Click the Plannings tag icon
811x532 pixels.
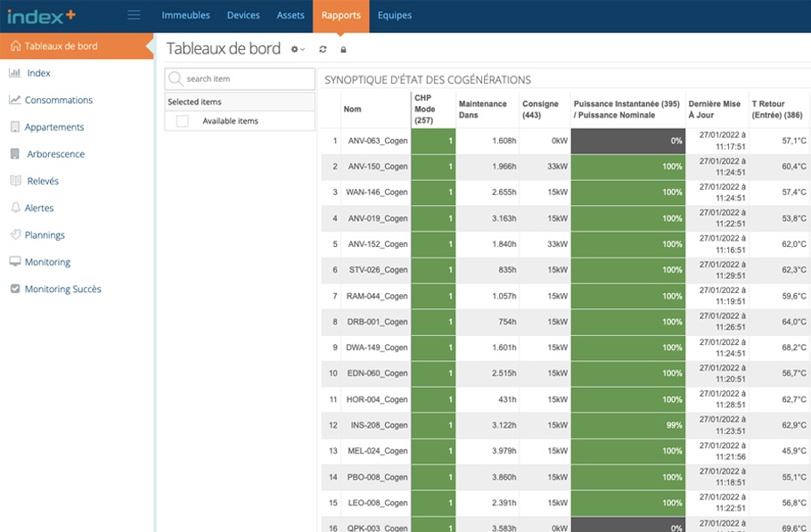15,235
